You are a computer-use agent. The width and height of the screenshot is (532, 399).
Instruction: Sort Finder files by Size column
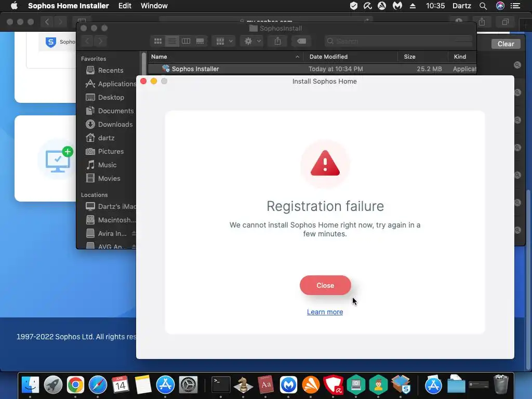423,57
